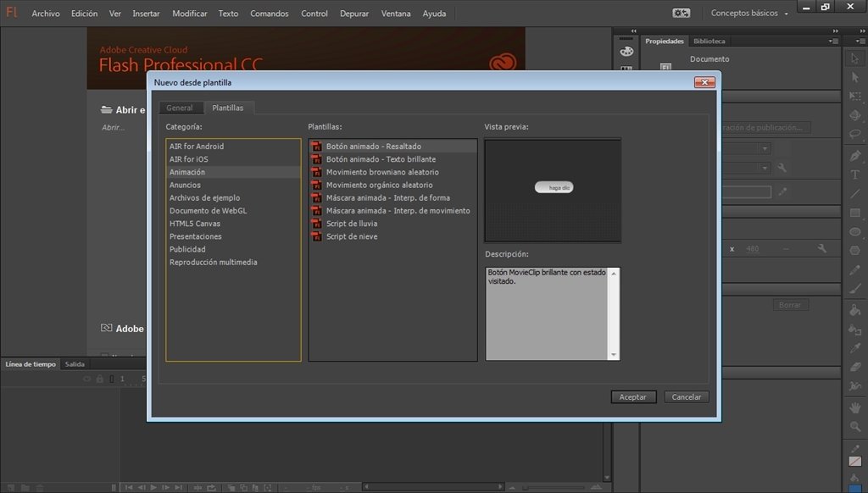Select the Text tool
Viewport: 868px width, 493px height.
point(855,174)
